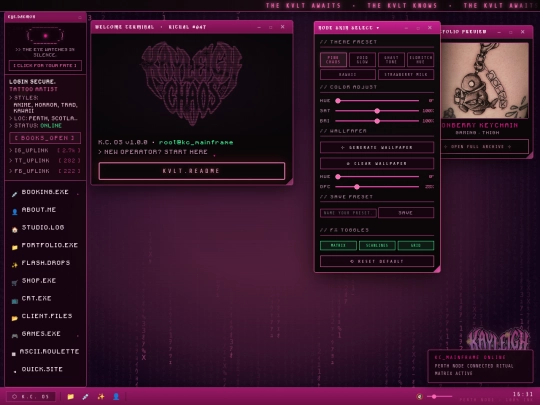Viewport: 540px width, 405px height.
Task: Select the KAWAII theme preset
Action: click(x=348, y=74)
